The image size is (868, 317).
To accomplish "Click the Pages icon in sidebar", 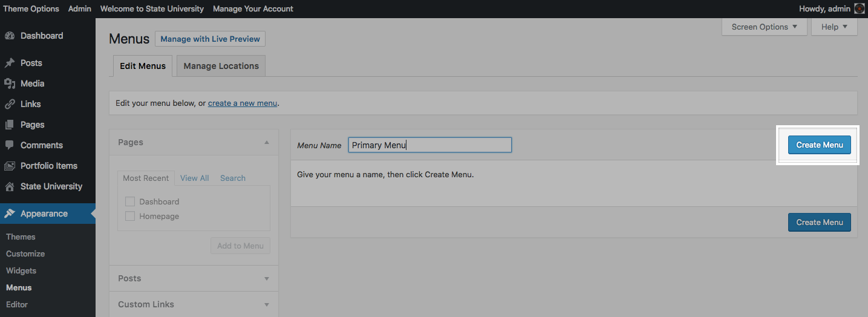I will 10,125.
